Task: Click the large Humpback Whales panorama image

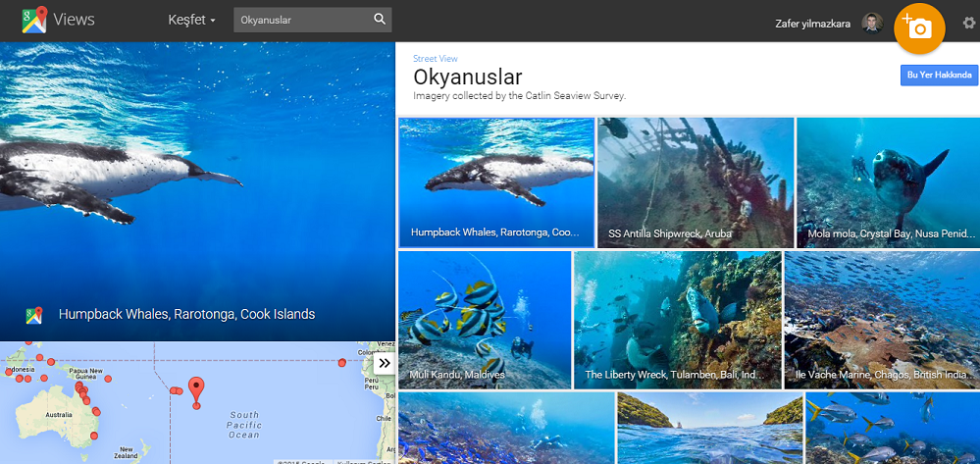Action: (196, 177)
